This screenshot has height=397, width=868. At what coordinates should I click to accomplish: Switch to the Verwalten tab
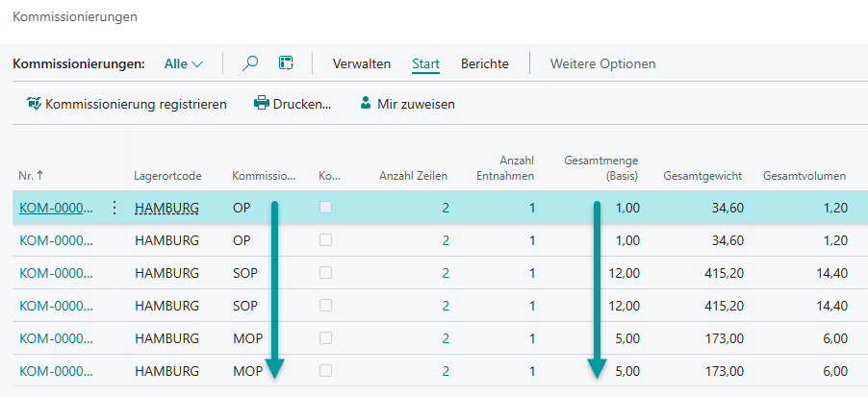[x=362, y=63]
